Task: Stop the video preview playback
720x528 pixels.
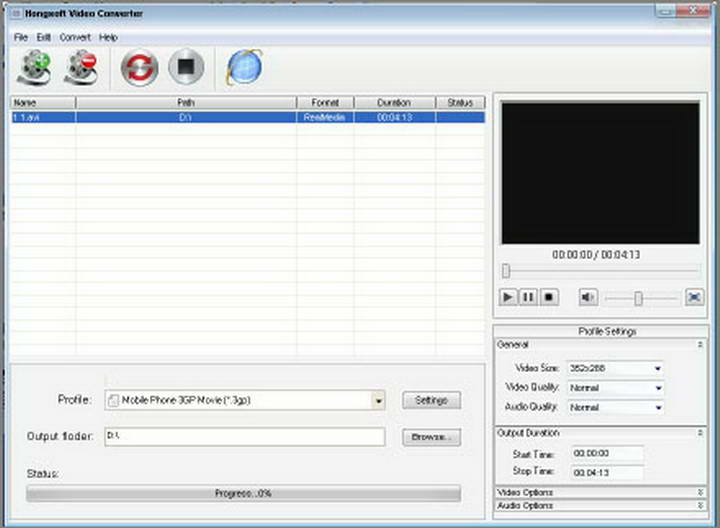Action: (548, 297)
